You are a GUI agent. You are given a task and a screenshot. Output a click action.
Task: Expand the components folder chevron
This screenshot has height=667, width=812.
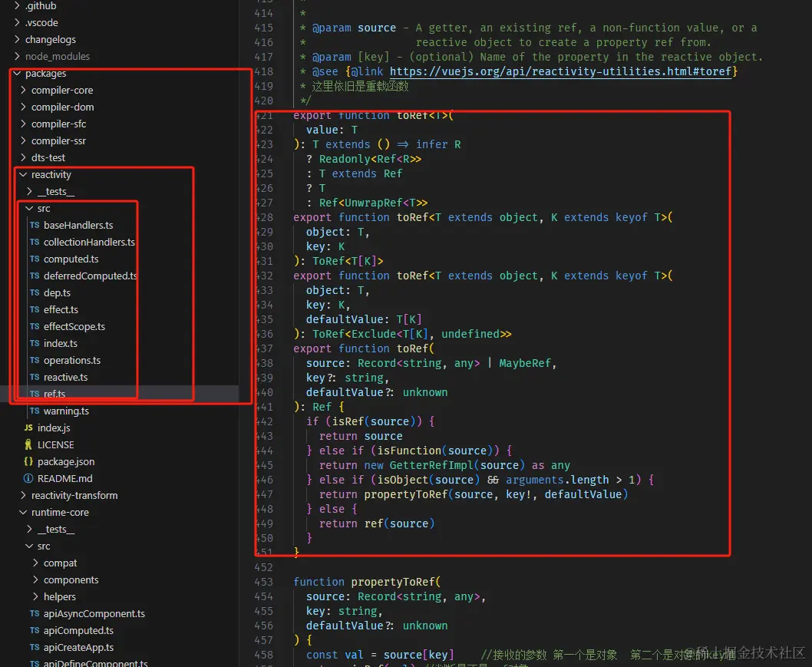point(36,579)
